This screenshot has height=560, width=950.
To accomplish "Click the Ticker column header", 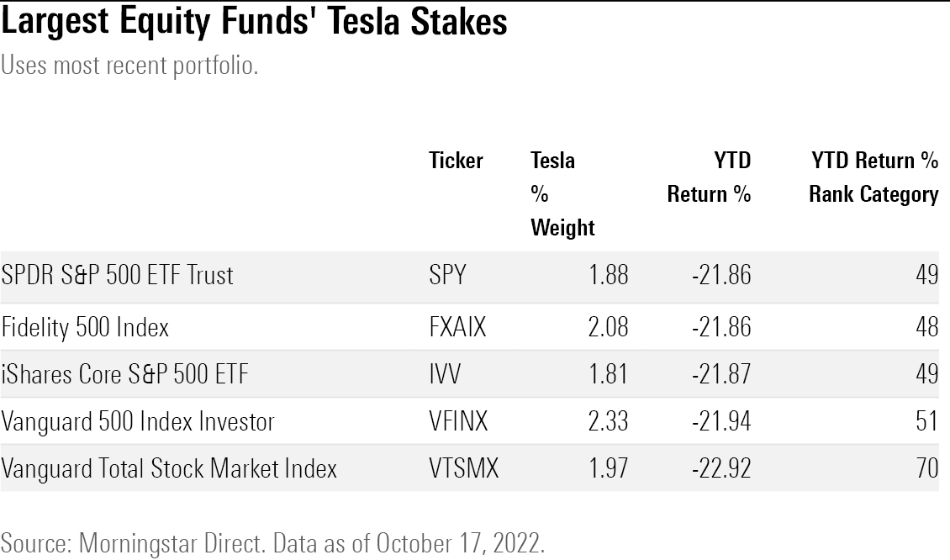I will pyautogui.click(x=456, y=161).
